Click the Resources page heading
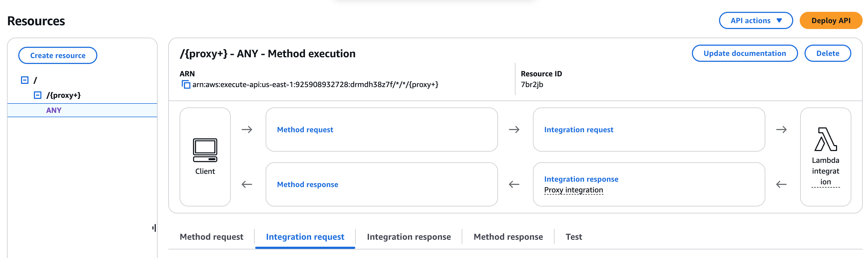Image resolution: width=868 pixels, height=258 pixels. tap(36, 21)
